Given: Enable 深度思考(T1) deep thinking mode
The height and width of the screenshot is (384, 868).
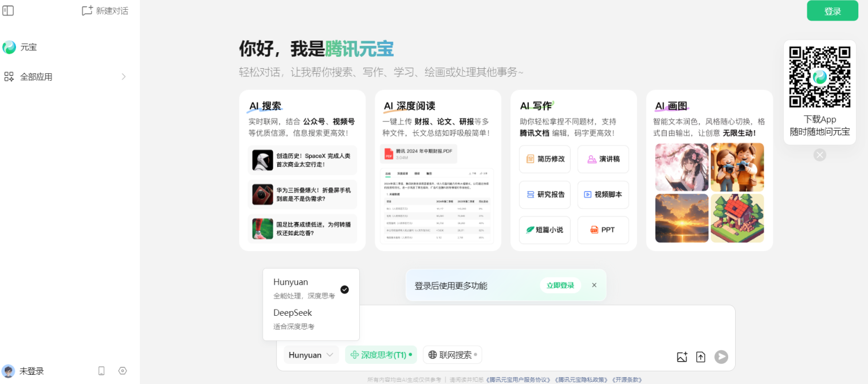Looking at the screenshot, I should click(x=380, y=354).
